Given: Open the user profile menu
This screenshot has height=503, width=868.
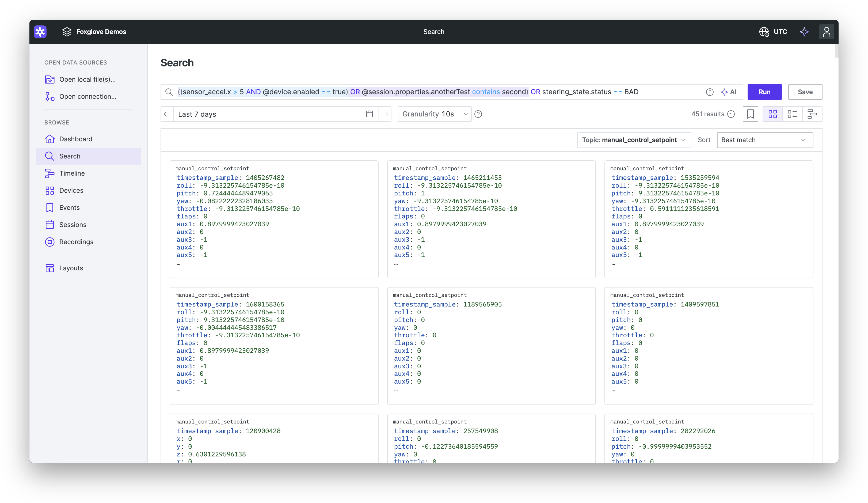Looking at the screenshot, I should click(826, 32).
